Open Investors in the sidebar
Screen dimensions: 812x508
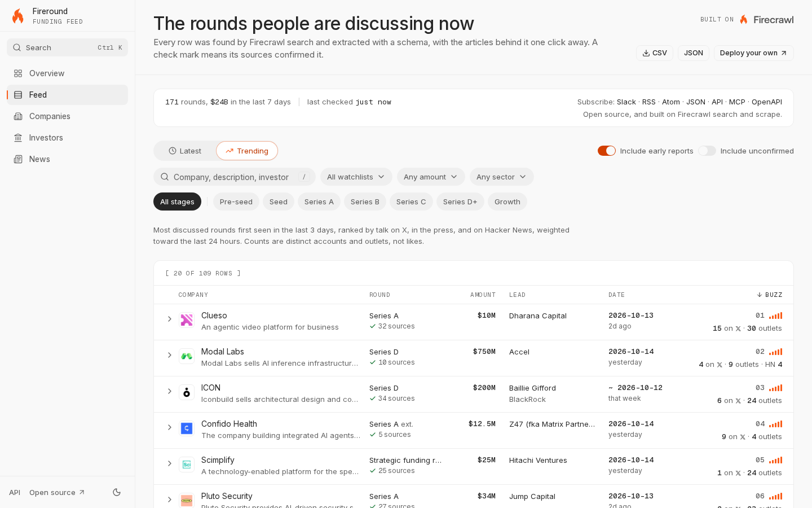[x=68, y=138]
